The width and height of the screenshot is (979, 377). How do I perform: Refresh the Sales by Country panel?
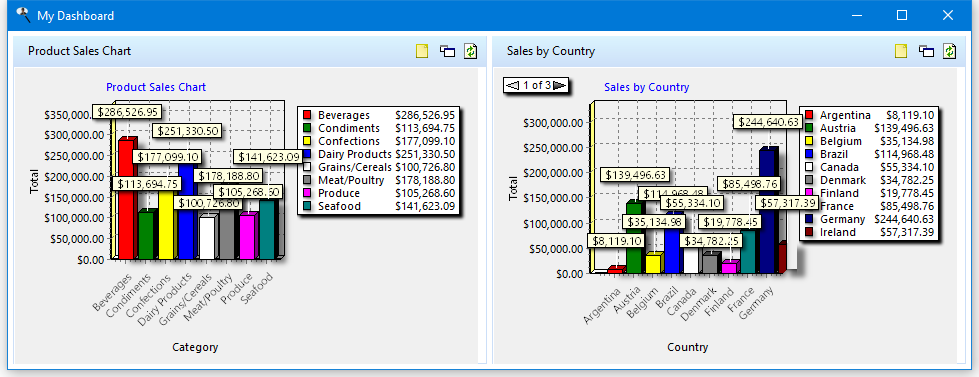[950, 51]
